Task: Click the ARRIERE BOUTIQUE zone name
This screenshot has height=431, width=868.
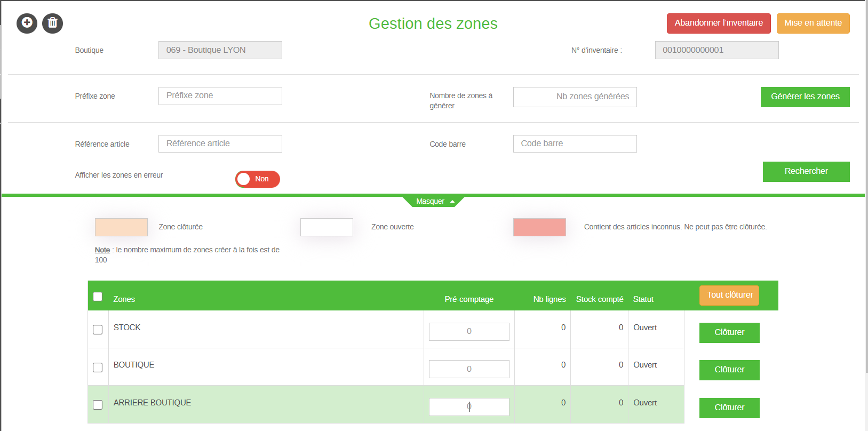Action: point(152,403)
